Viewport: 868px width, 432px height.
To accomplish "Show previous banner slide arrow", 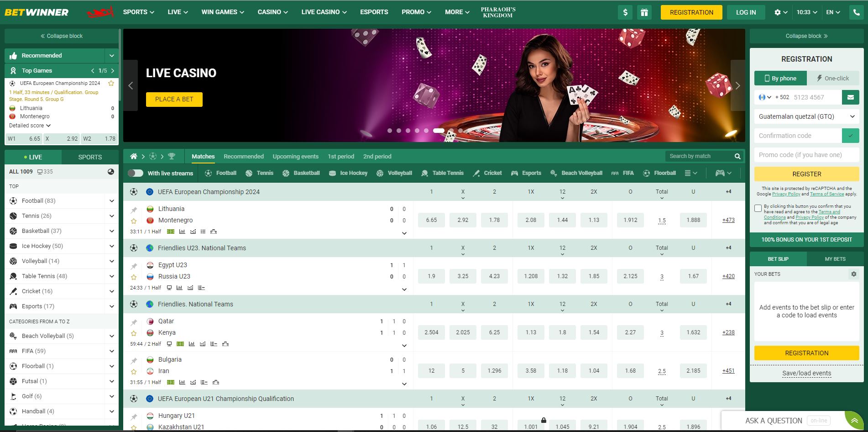I will (131, 85).
